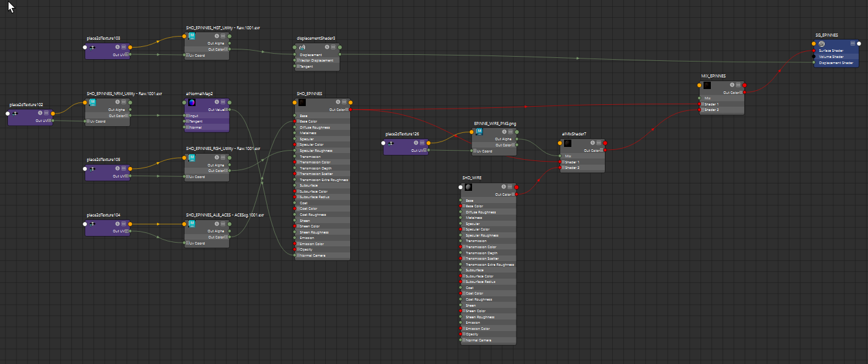
Task: Solo the EPINNE_WIRE_PNG.png file node
Action: coord(504,132)
